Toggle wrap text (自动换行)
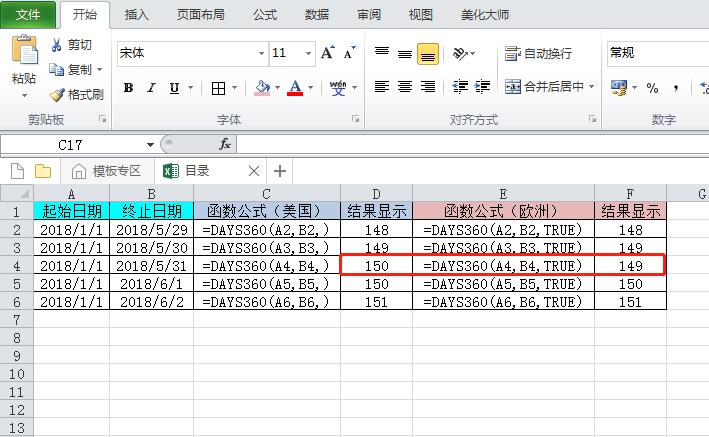The height and width of the screenshot is (437, 709). click(x=539, y=53)
